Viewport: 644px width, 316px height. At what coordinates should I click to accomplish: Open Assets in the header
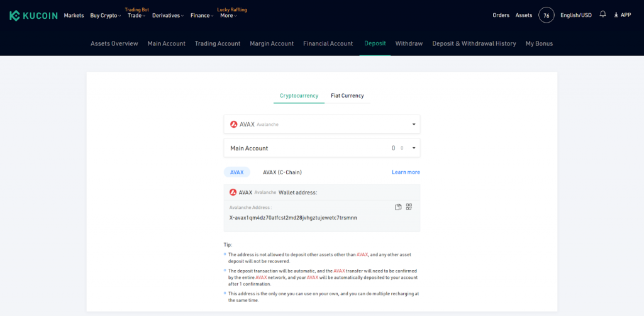point(524,15)
